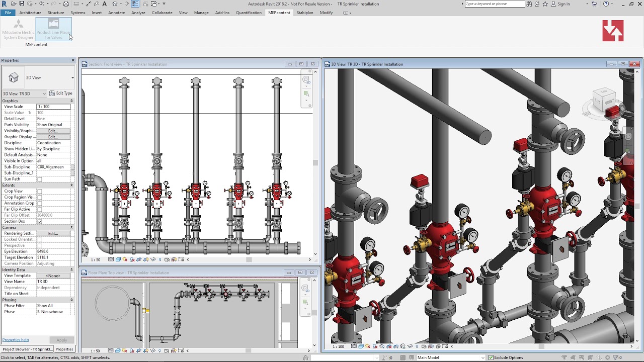This screenshot has height=362, width=644.
Task: Switch to Project Browser tab at panel bottom
Action: coord(27,349)
